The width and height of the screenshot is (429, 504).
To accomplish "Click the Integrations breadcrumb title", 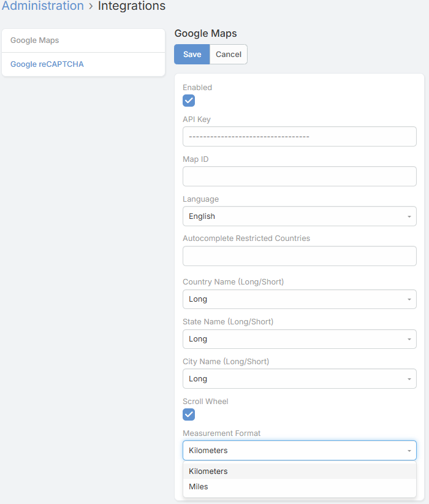I will (131, 6).
